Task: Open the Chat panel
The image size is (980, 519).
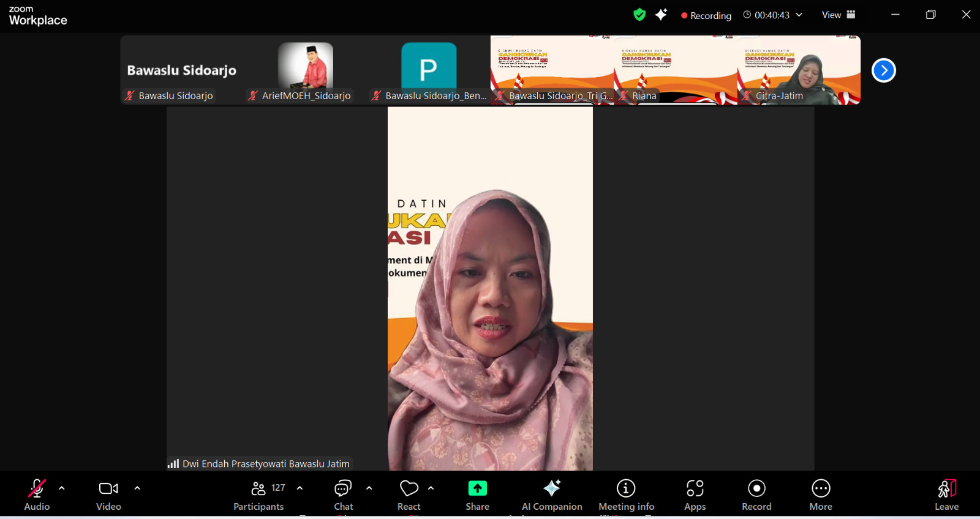Action: tap(343, 495)
